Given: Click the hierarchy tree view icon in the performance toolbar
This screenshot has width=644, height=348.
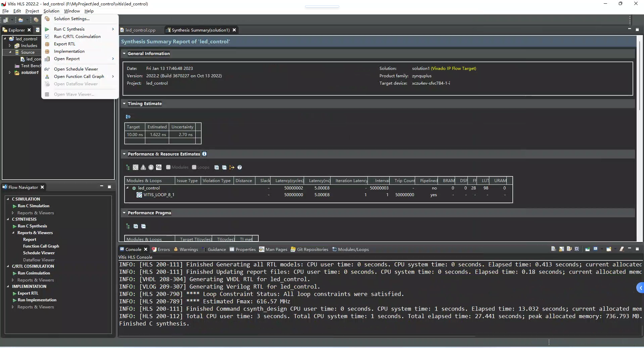Looking at the screenshot, I should tap(128, 167).
